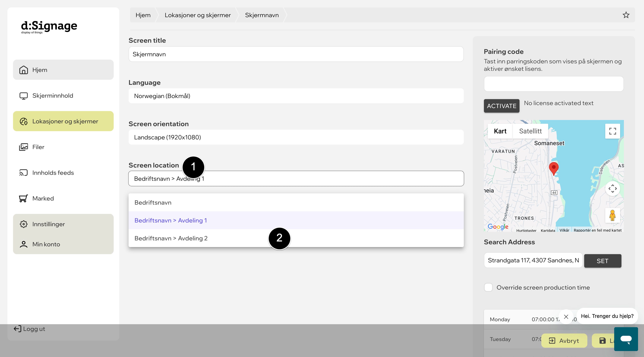Click the 'No license activated text' message
Viewport: 644px width, 357px height.
coord(558,103)
